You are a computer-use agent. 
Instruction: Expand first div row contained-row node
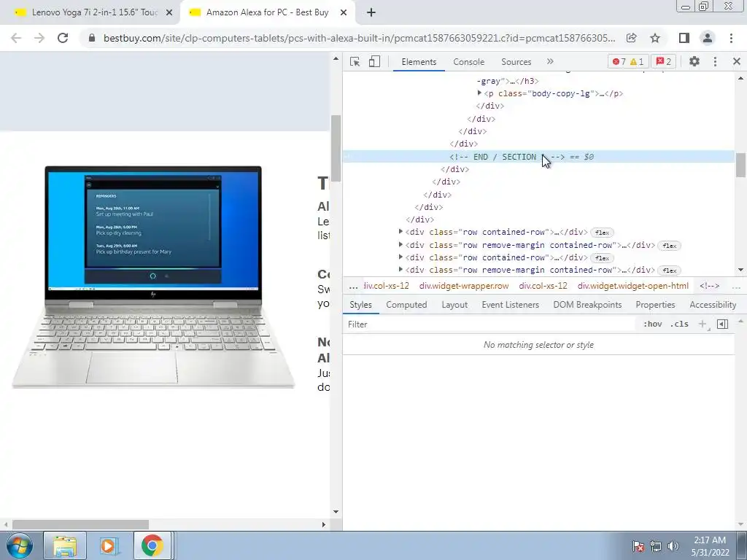(x=400, y=231)
